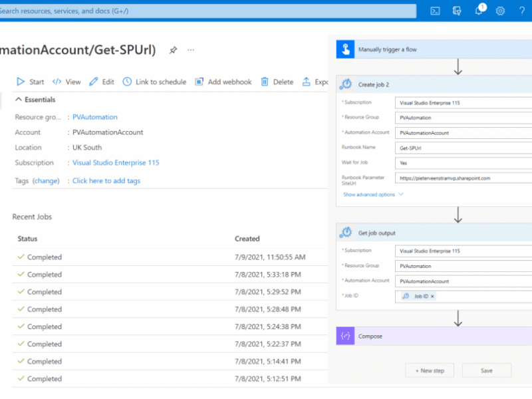Image resolution: width=532 pixels, height=399 pixels.
Task: Click the Job ID input field
Action: click(x=464, y=296)
